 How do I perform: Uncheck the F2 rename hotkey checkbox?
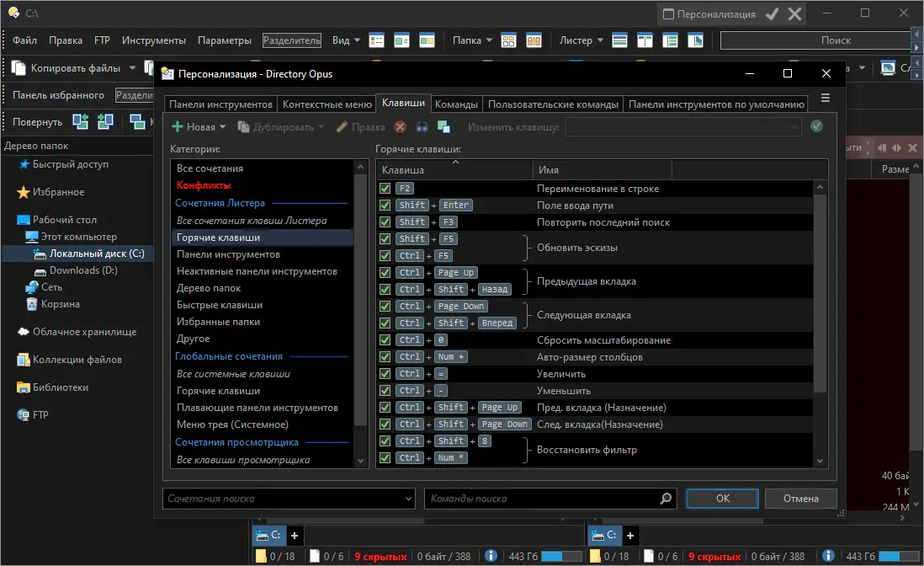click(x=385, y=189)
